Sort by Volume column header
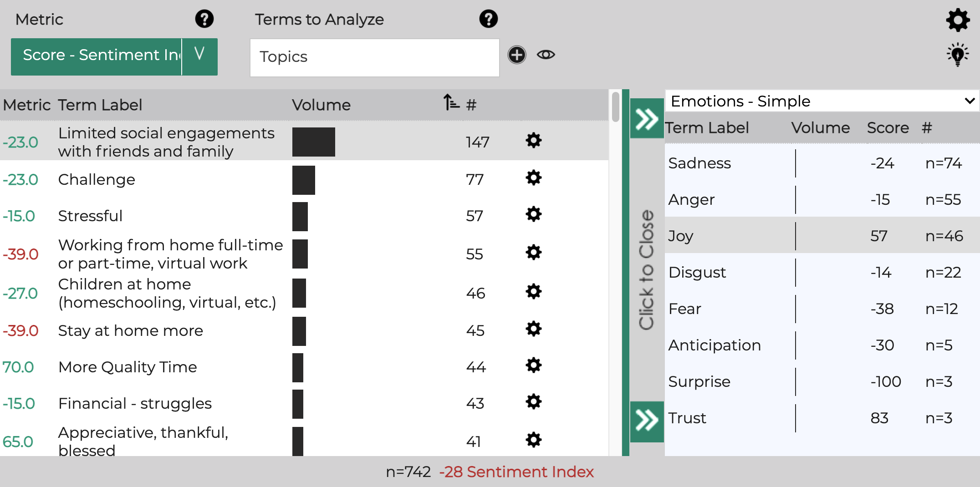 (x=321, y=105)
